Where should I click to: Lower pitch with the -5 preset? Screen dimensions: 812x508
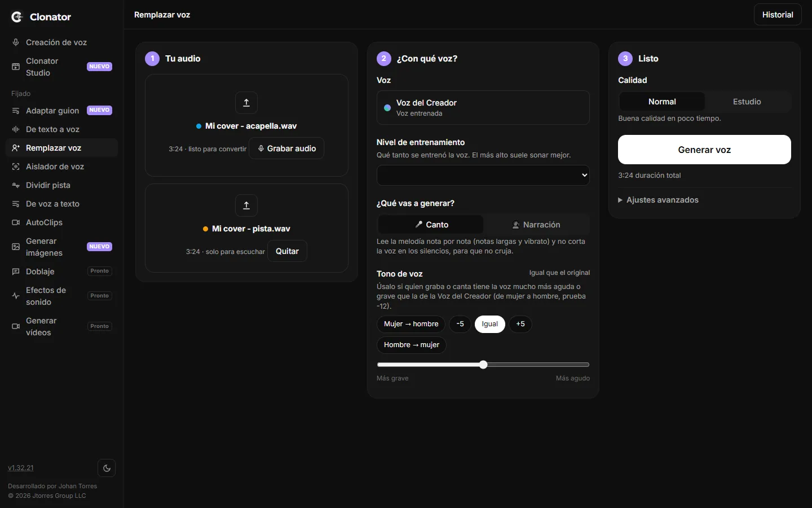460,324
